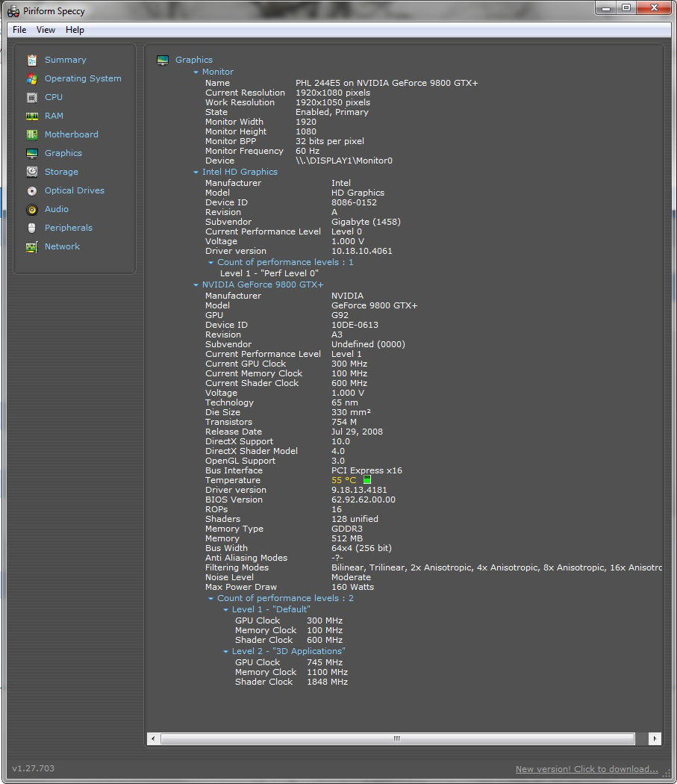
Task: Click the RAM module icon
Action: click(x=31, y=116)
